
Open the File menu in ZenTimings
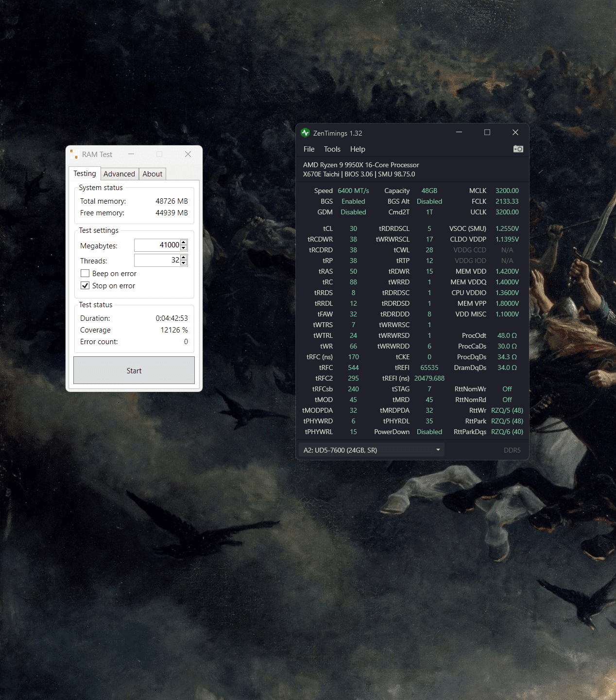click(309, 149)
